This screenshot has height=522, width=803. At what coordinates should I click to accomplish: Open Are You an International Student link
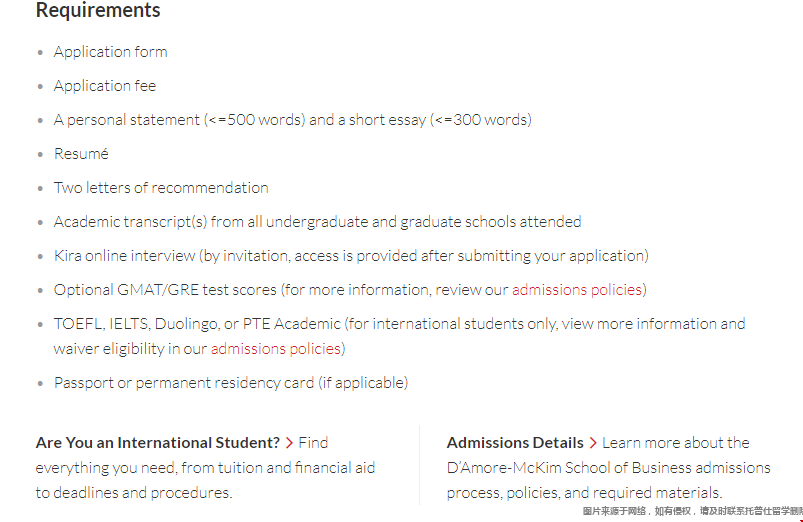point(158,443)
